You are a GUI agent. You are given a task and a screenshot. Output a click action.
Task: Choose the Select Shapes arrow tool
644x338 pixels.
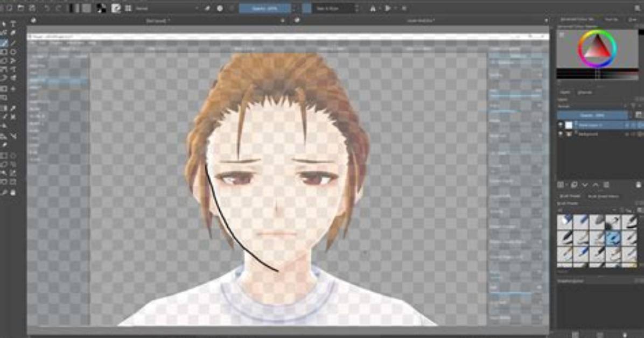[4, 24]
